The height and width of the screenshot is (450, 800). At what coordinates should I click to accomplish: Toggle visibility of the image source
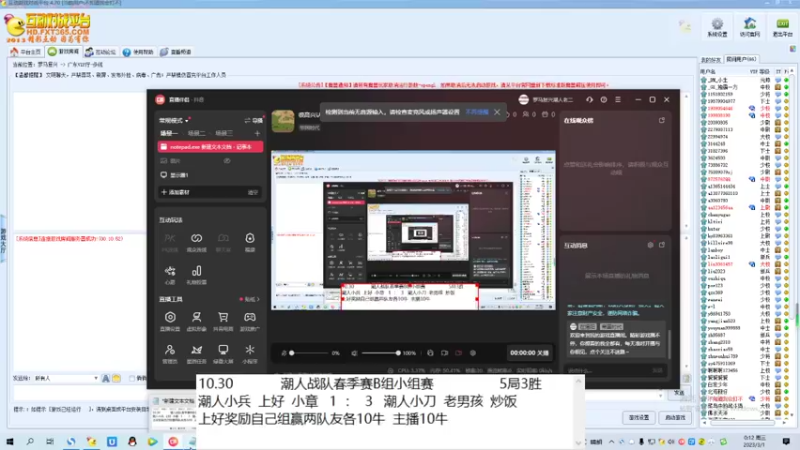tap(227, 161)
